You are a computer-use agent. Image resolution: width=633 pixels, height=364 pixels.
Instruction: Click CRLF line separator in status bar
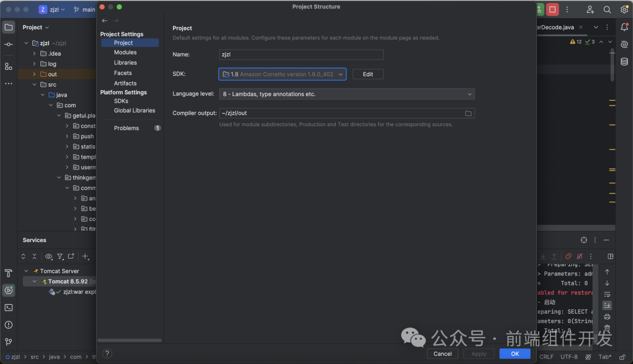[x=546, y=357]
